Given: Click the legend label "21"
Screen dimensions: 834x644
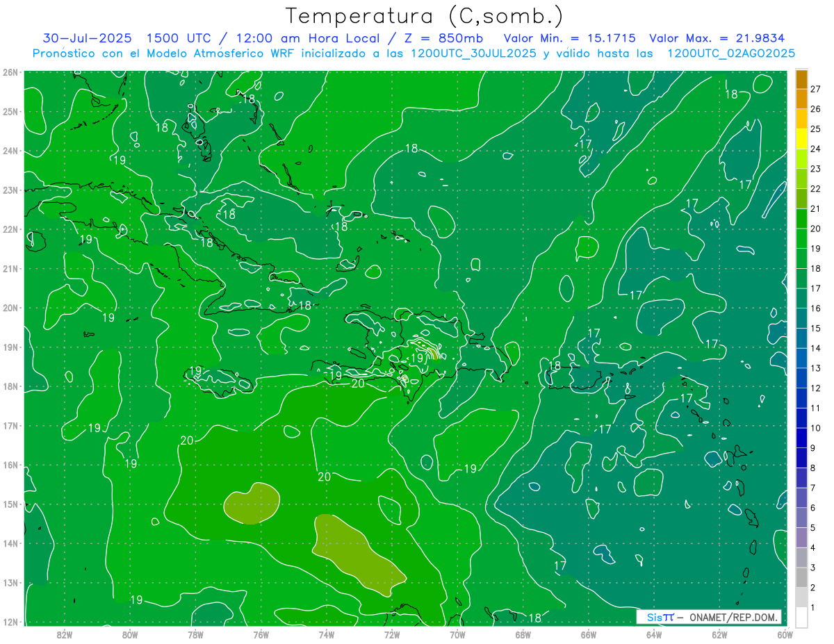Looking at the screenshot, I should coord(815,208).
